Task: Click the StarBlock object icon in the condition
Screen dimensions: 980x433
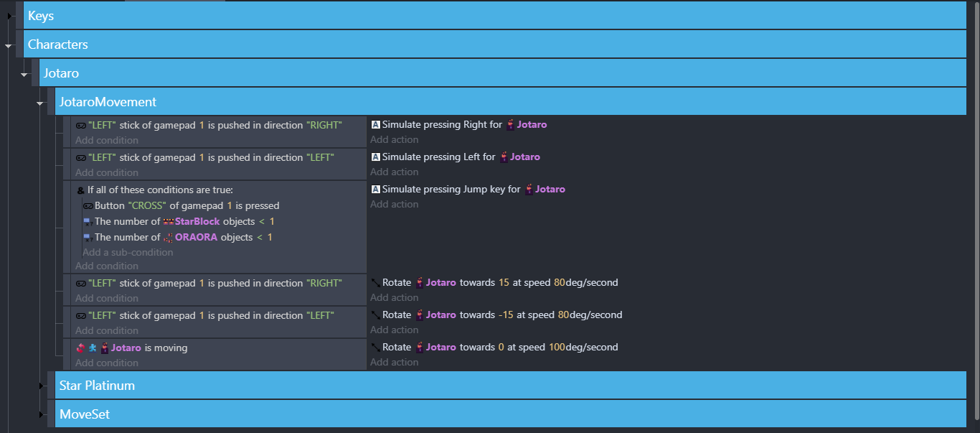Action: [169, 222]
